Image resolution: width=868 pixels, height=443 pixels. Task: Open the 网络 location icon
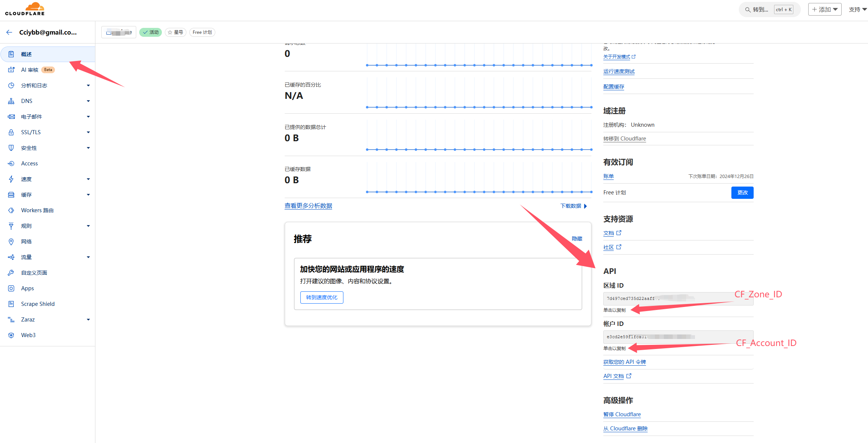(x=11, y=241)
